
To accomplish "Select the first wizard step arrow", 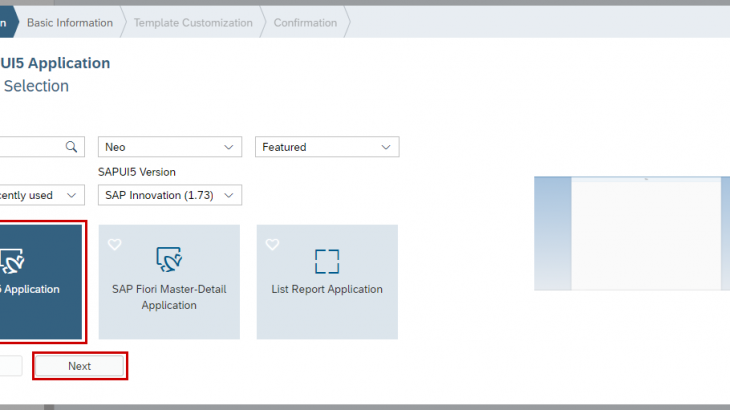I will [x=8, y=22].
